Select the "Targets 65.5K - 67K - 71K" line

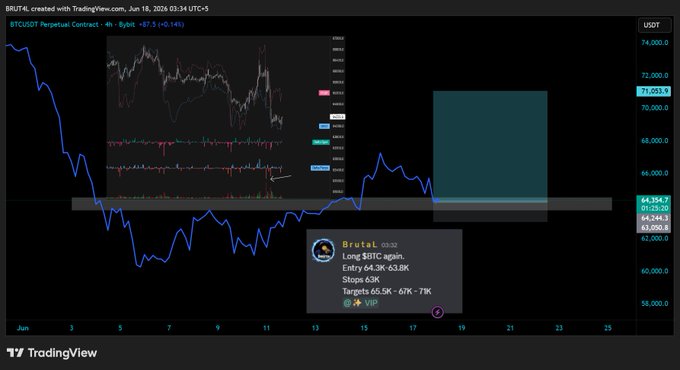click(387, 291)
